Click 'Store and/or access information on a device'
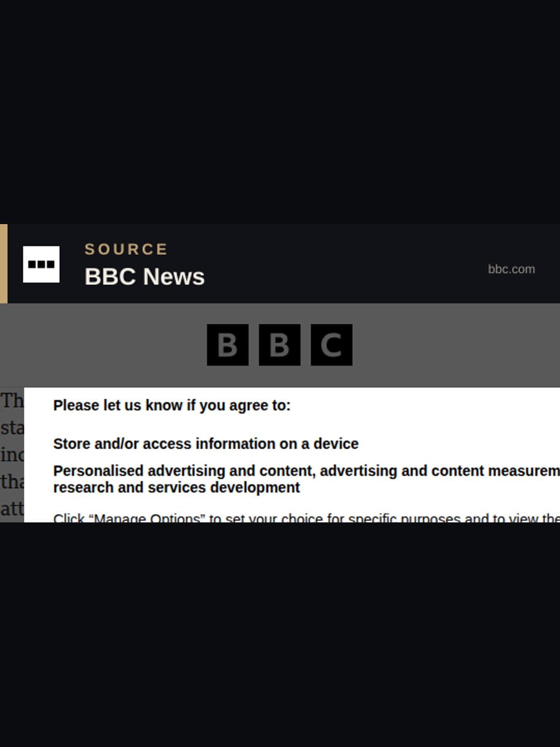Viewport: 560px width, 747px height. pos(205,444)
